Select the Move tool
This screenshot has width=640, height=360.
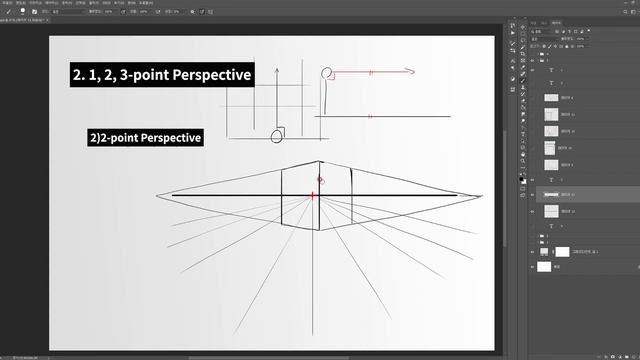coord(523,27)
